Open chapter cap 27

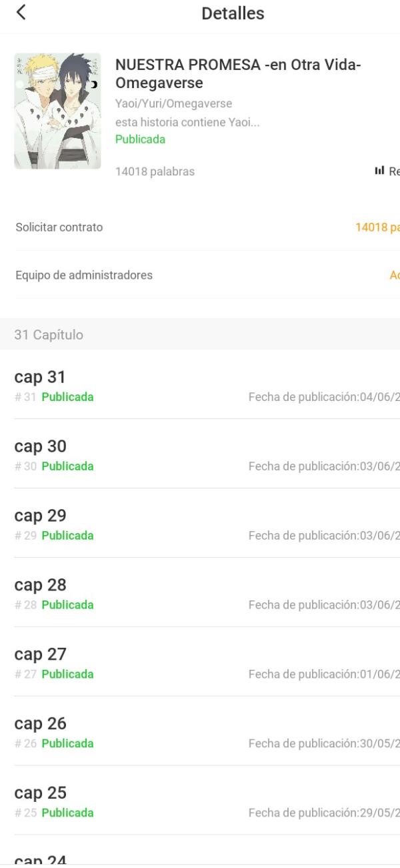coord(200,663)
